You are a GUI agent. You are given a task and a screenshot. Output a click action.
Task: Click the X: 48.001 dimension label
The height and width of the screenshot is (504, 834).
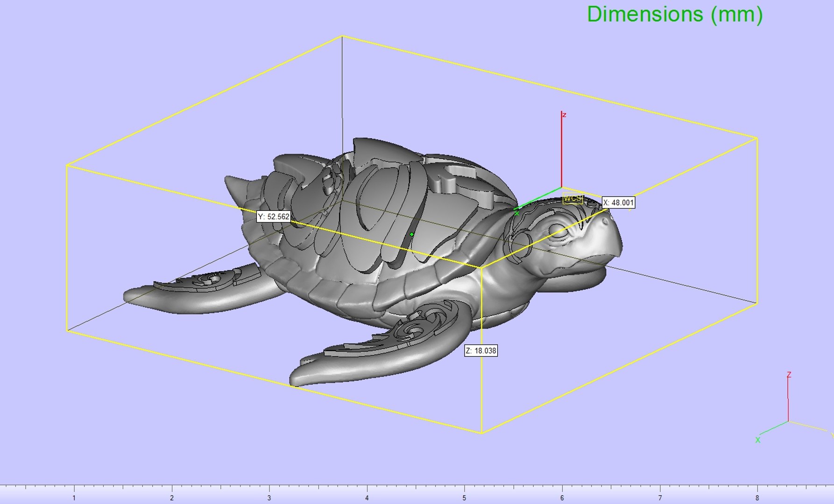coord(618,203)
